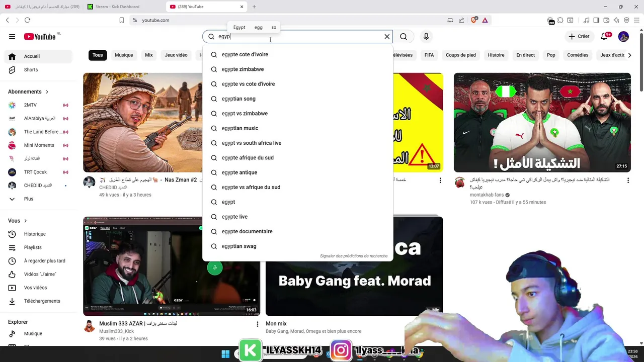
Task: Open the Brave wallet icon
Action: [606, 20]
